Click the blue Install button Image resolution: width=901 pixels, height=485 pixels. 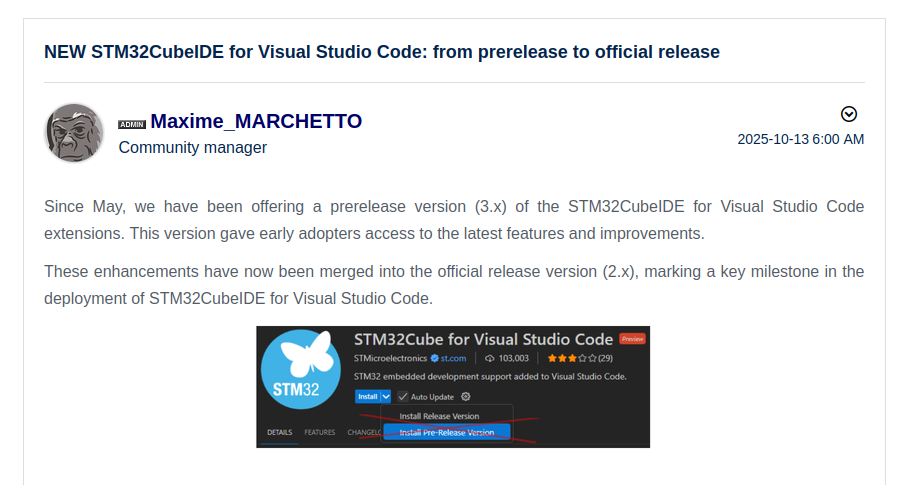pos(366,397)
